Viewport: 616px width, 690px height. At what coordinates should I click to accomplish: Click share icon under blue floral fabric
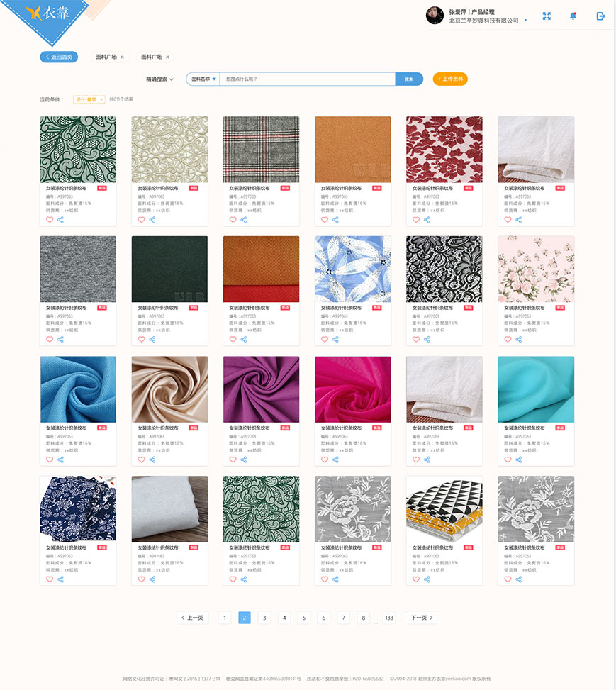[335, 339]
